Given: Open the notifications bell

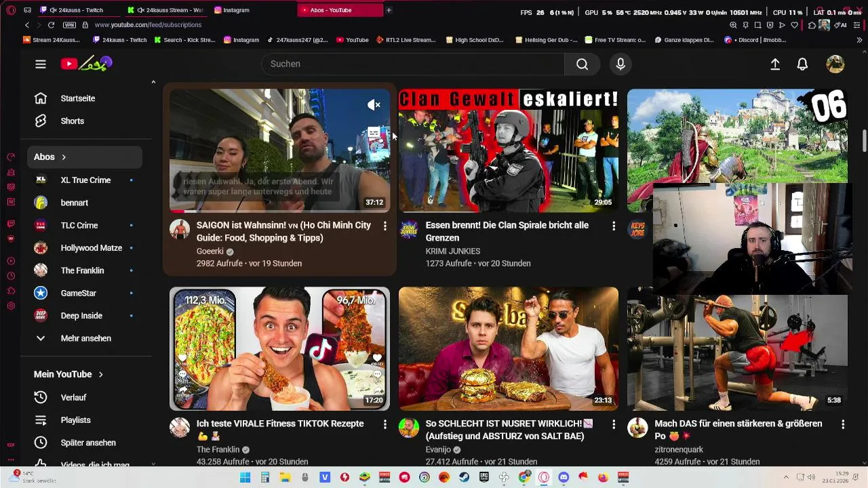Looking at the screenshot, I should [x=802, y=64].
